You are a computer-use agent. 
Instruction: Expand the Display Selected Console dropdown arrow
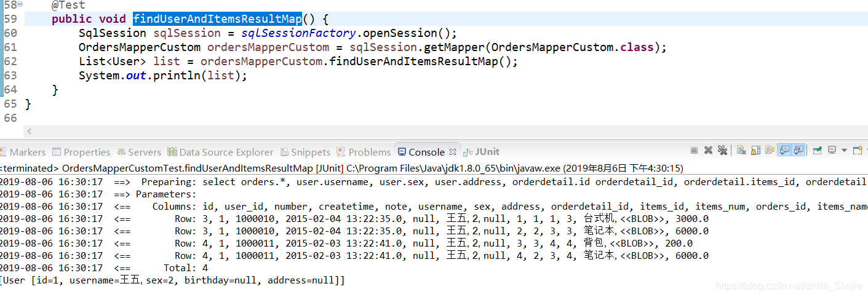tap(844, 150)
